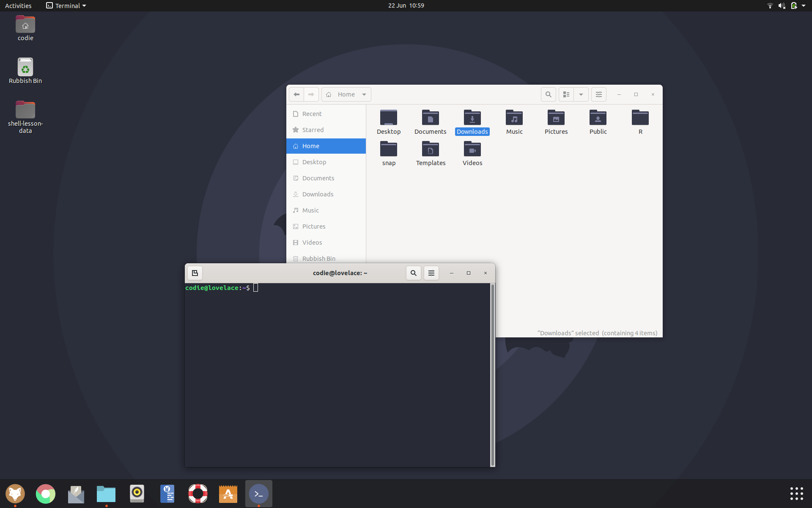Open Videos in Files sidebar

point(326,243)
